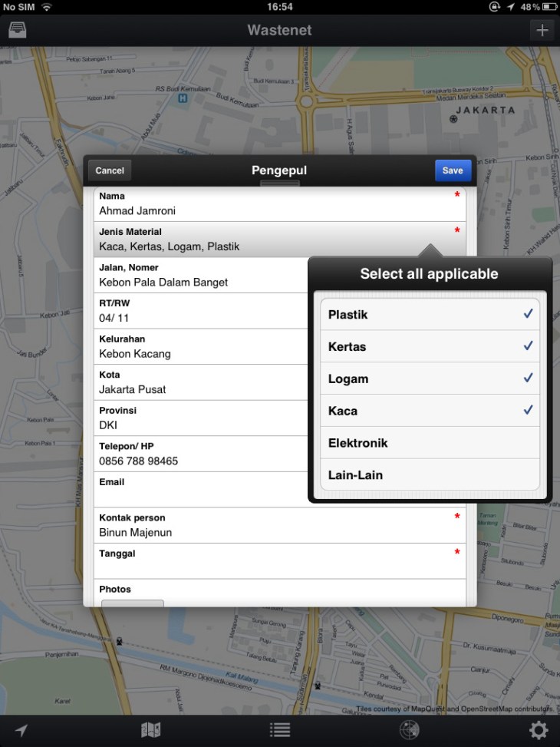This screenshot has height=747, width=560.
Task: Tap the plus icon to add entry
Action: click(x=542, y=31)
